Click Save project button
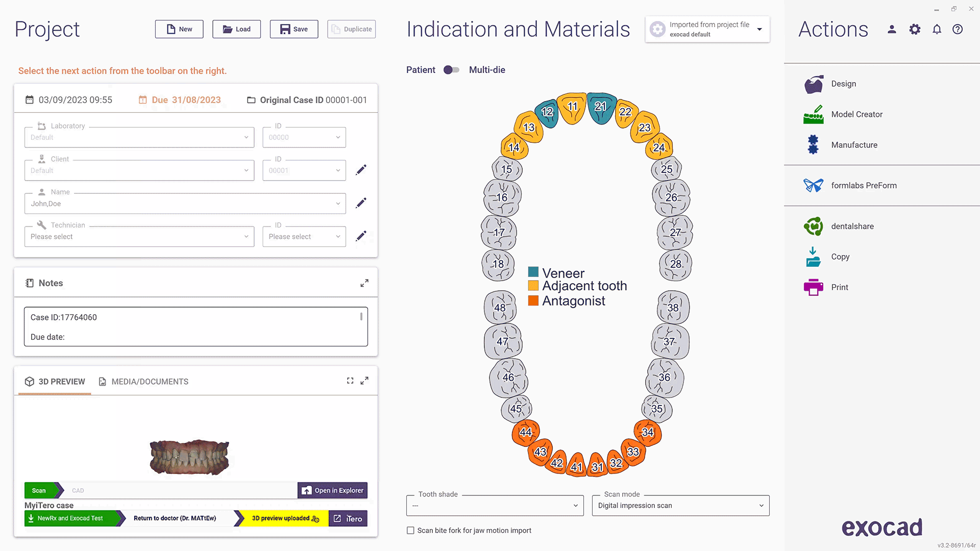980x551 pixels. (x=294, y=28)
